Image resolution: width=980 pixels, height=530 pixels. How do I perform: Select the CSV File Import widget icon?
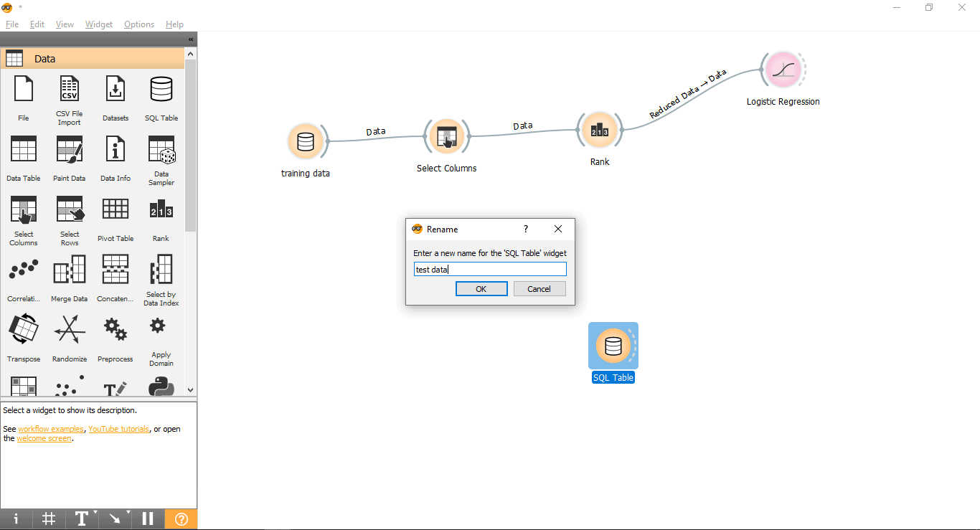(70, 90)
